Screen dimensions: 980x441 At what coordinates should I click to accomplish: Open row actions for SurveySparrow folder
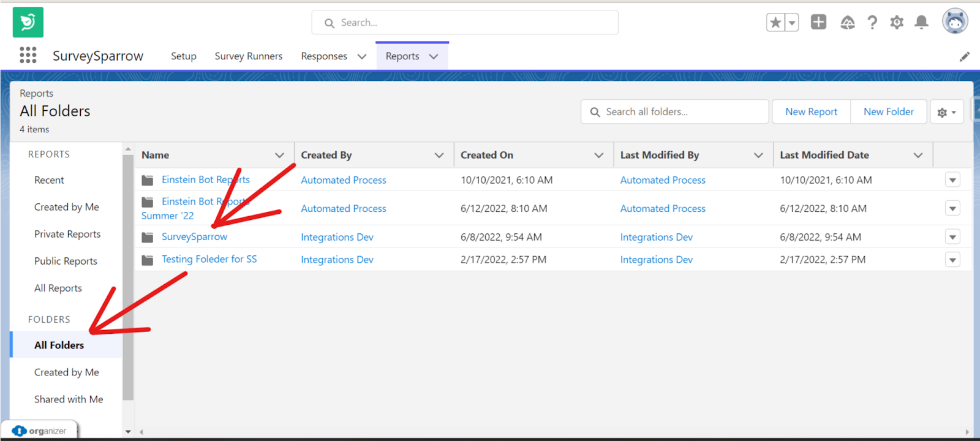(x=952, y=237)
